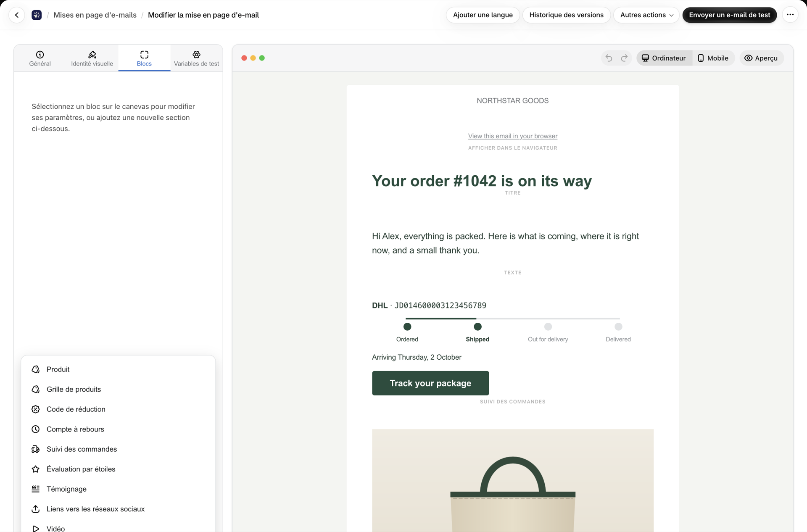Switch to Mobile view
Screen dimensions: 807x532
713,58
